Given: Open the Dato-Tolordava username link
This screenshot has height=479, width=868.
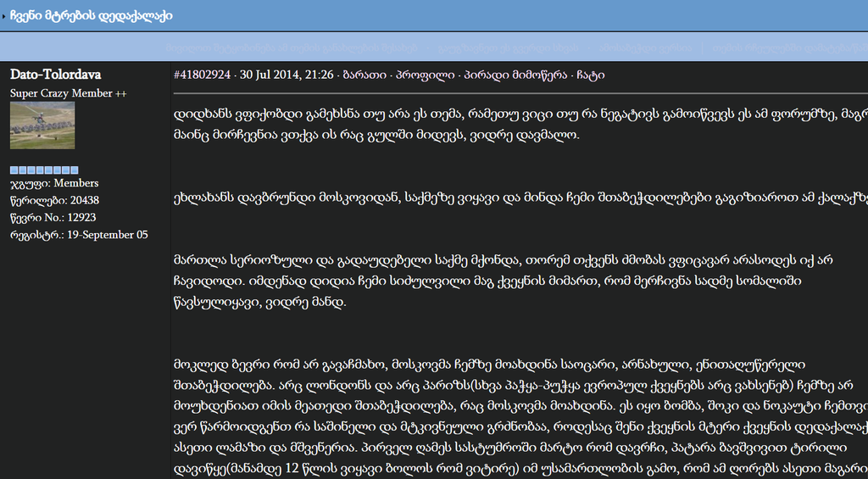Looking at the screenshot, I should [x=55, y=75].
